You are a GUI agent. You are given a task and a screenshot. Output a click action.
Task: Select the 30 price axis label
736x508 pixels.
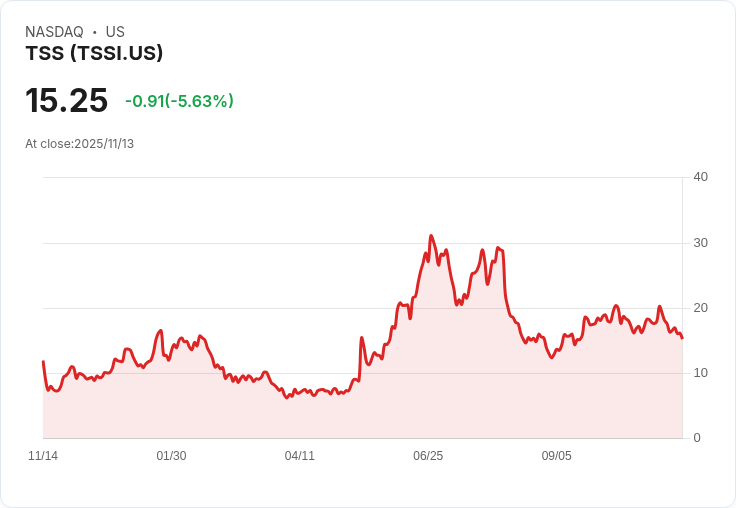tap(700, 243)
